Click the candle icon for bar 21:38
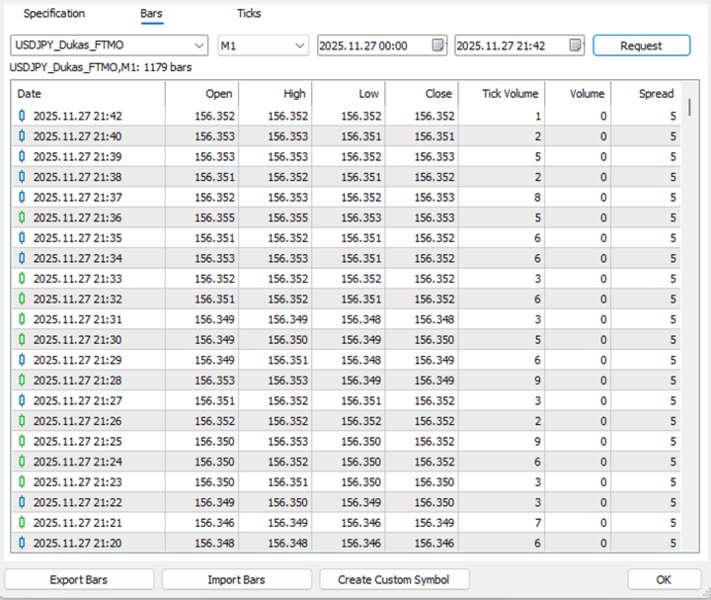711x600 pixels. click(x=22, y=177)
